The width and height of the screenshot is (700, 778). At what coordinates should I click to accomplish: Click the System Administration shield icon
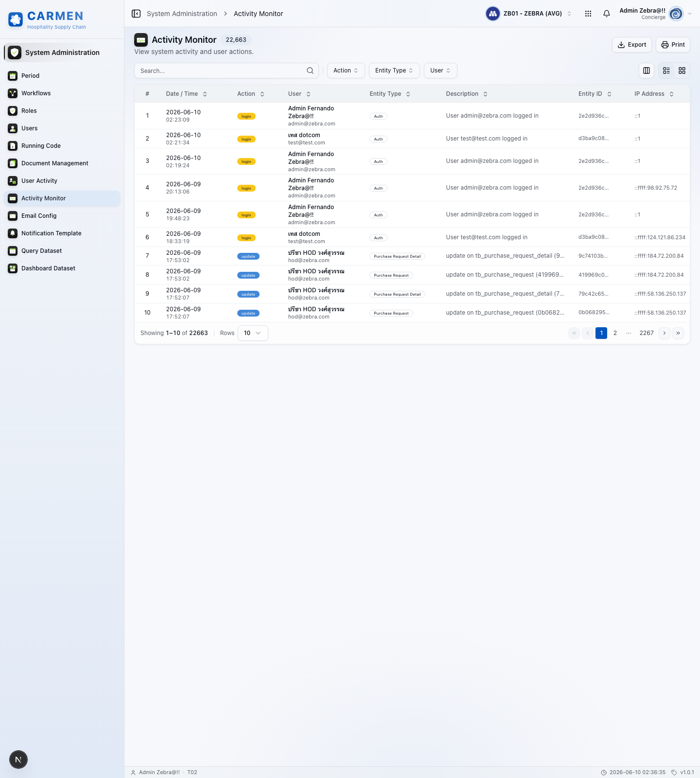(x=15, y=53)
